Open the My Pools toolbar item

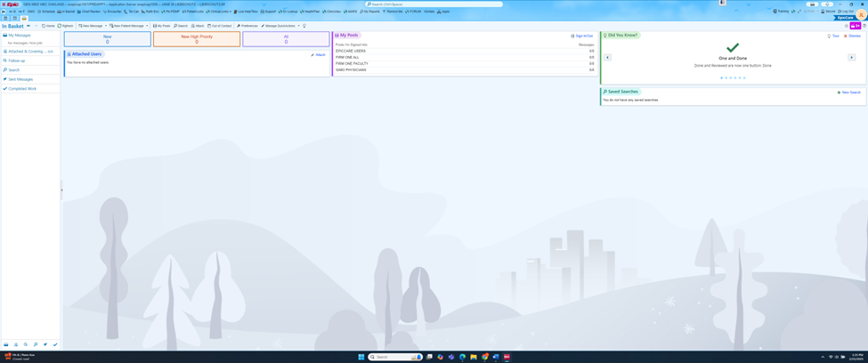pos(161,26)
